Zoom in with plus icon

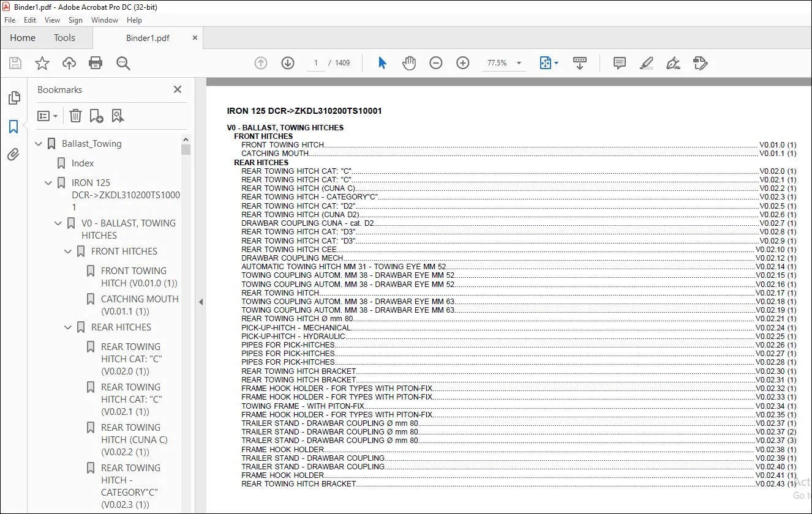(x=463, y=63)
